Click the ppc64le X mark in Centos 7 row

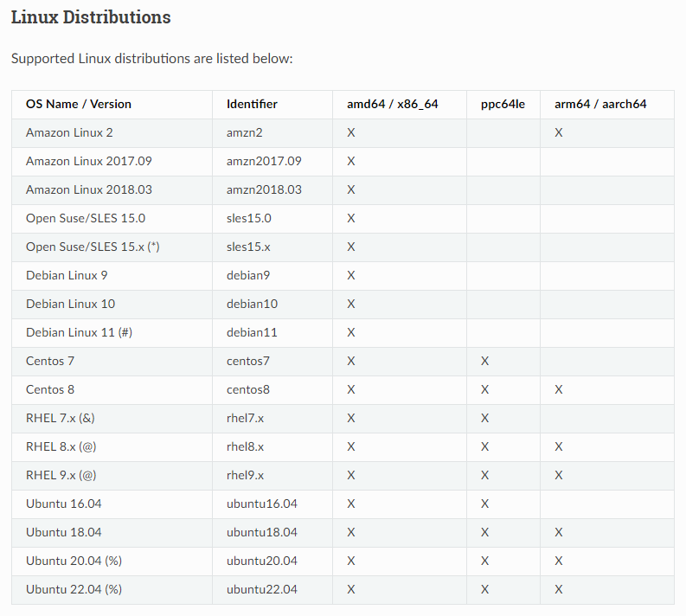click(484, 361)
